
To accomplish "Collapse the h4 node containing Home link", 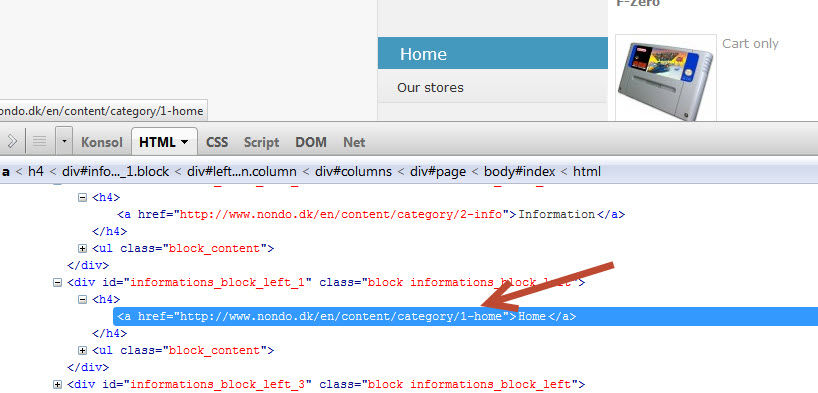I will click(82, 300).
